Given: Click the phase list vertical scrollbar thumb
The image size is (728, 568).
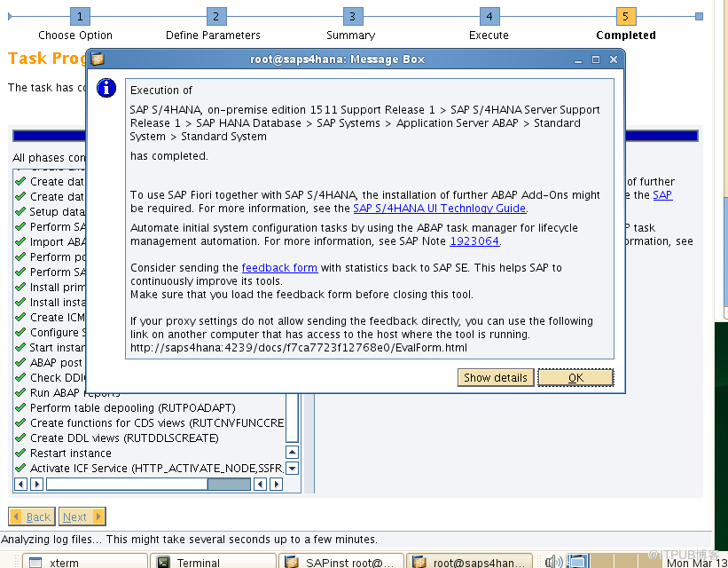Looking at the screenshot, I should [292, 417].
